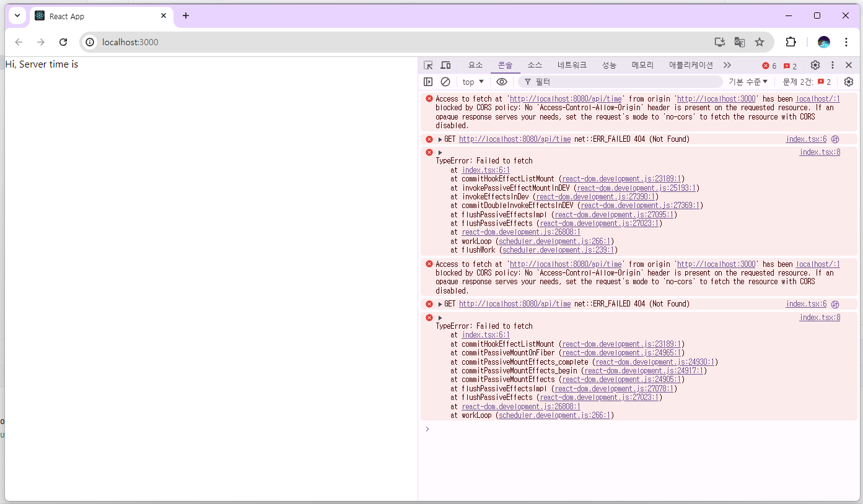Open a new tab with the plus button

186,16
